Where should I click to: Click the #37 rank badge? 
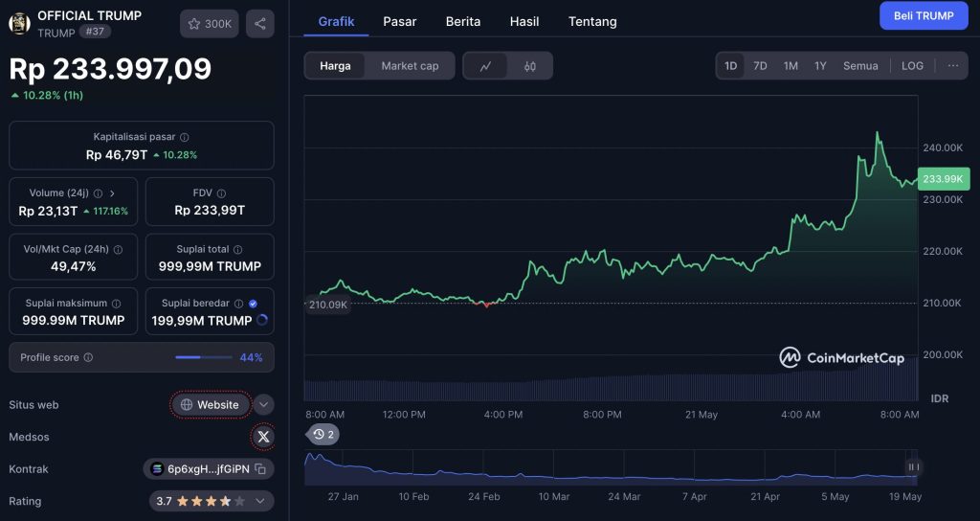click(95, 32)
